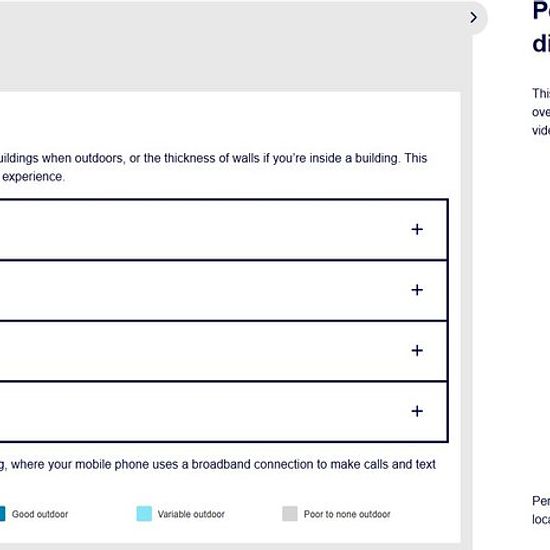Click the paragraph about thickness of walls
This screenshot has width=550, height=550.
tap(213, 167)
